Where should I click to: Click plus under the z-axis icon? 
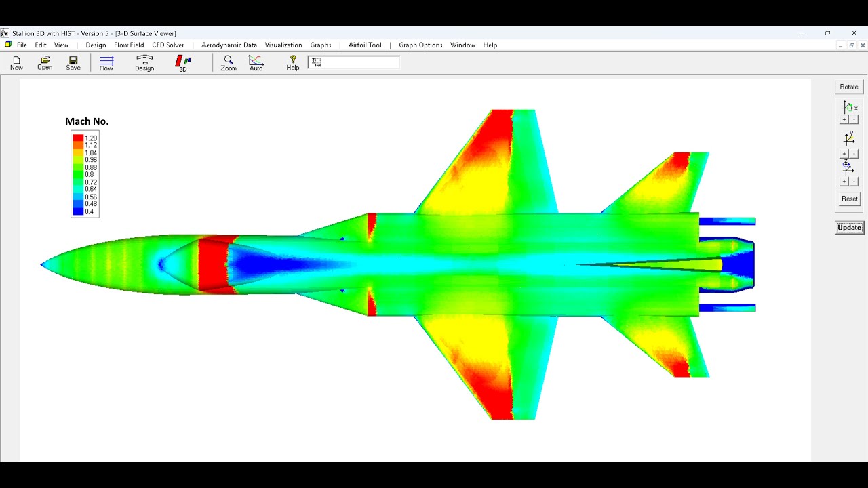pyautogui.click(x=844, y=182)
